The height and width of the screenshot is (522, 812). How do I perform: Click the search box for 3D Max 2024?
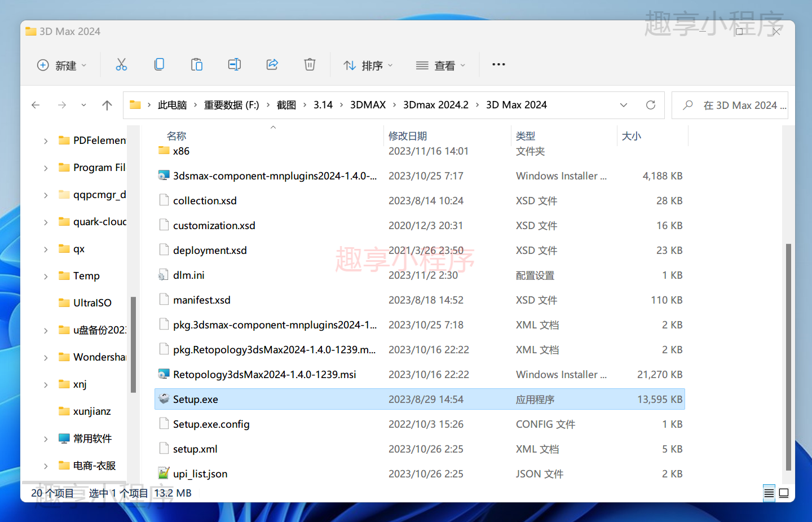[x=730, y=105]
